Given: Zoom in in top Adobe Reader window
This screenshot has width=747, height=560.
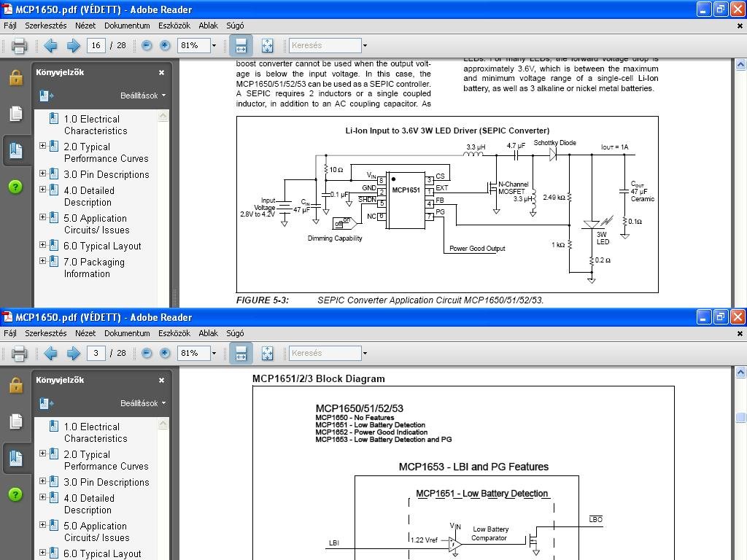Looking at the screenshot, I should coord(165,46).
